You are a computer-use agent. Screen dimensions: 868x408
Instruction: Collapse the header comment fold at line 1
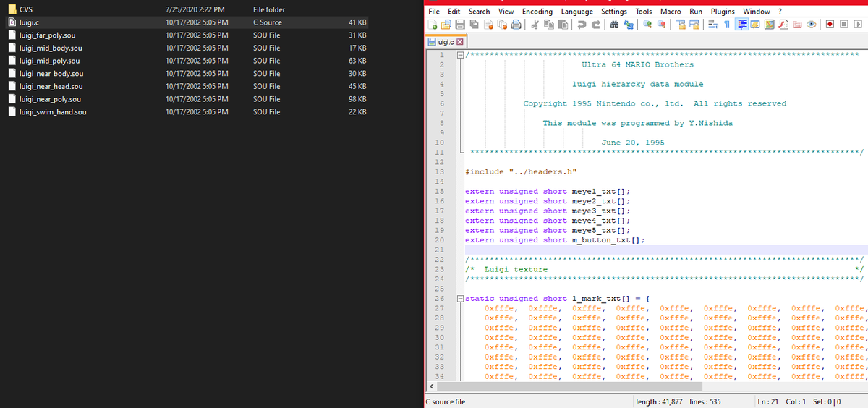point(459,55)
